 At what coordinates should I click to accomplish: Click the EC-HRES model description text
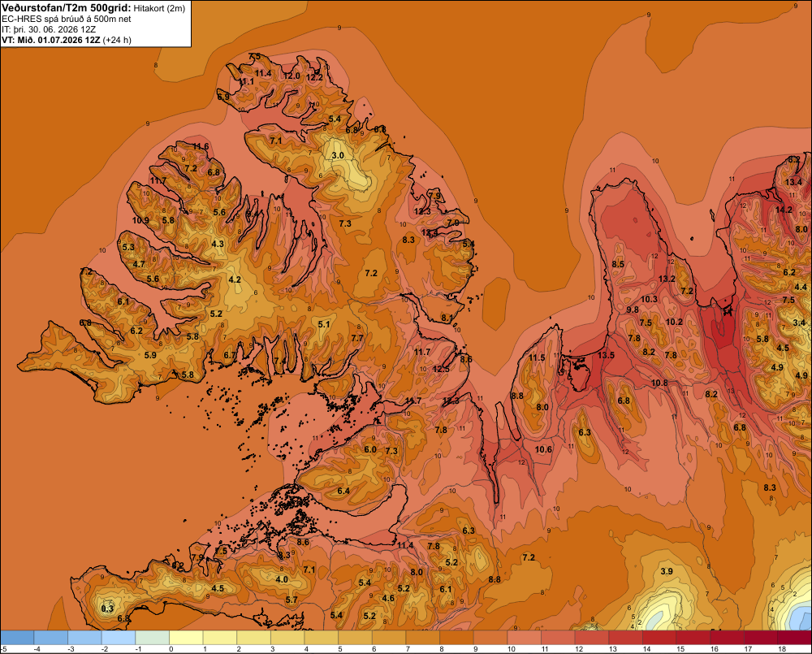(67, 19)
